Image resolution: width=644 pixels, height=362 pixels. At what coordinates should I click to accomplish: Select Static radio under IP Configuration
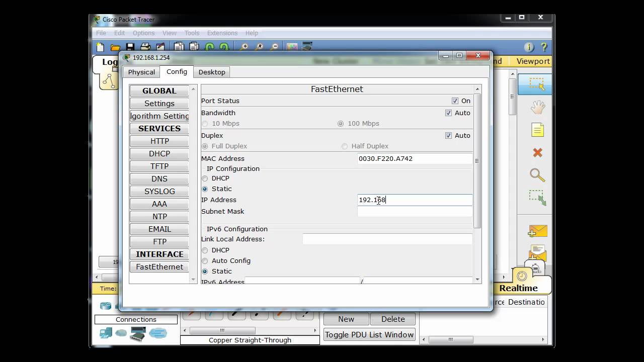(x=205, y=189)
